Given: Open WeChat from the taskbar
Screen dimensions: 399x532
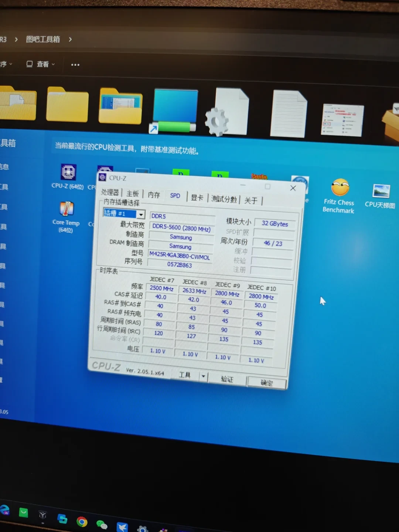Looking at the screenshot, I should (x=102, y=525).
